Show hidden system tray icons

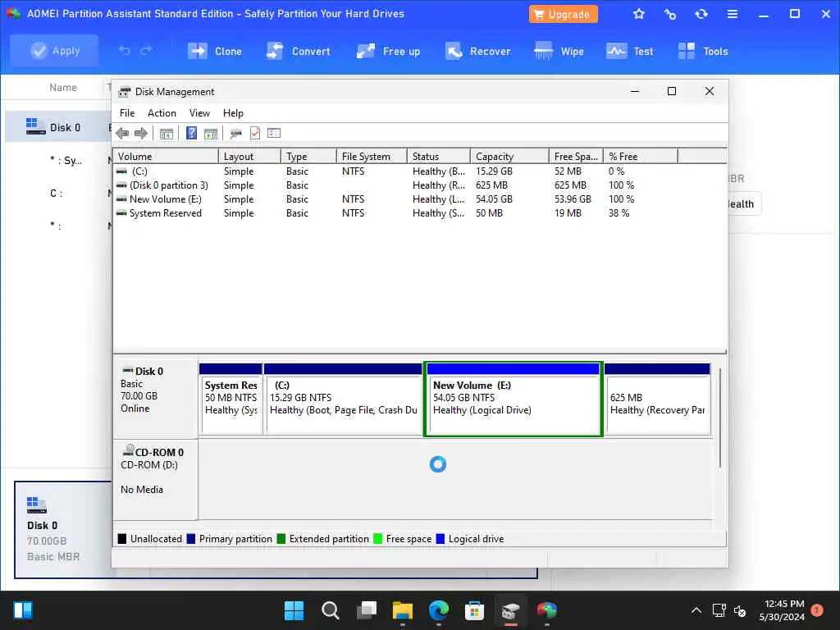tap(696, 610)
